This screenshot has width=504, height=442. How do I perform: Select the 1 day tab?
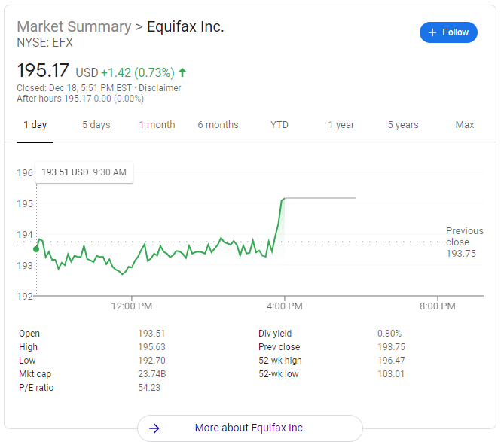(35, 125)
